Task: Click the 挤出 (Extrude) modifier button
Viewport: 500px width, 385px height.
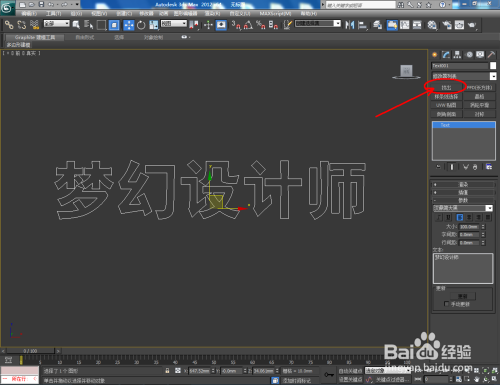Action: [446, 88]
